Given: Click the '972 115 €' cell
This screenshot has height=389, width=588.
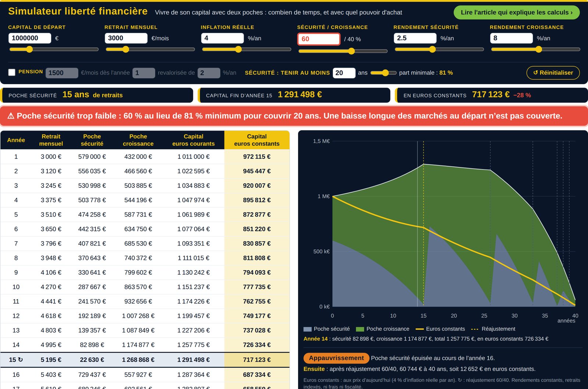Looking at the screenshot, I should tap(257, 157).
